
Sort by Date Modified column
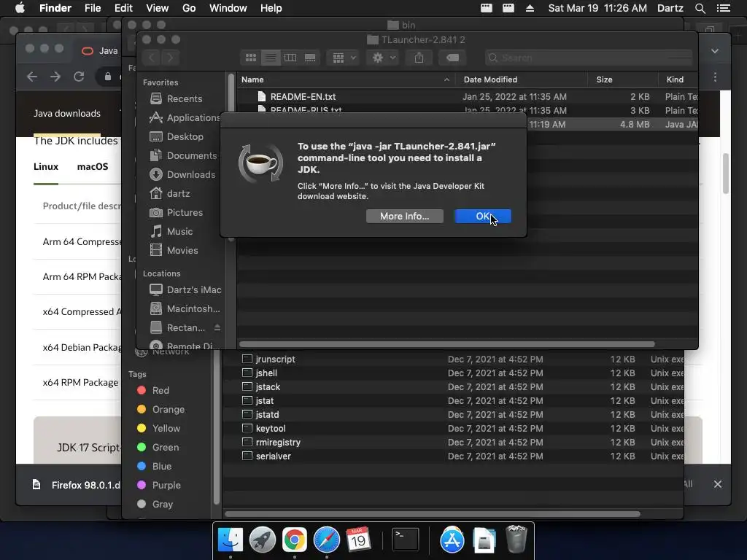coord(522,79)
